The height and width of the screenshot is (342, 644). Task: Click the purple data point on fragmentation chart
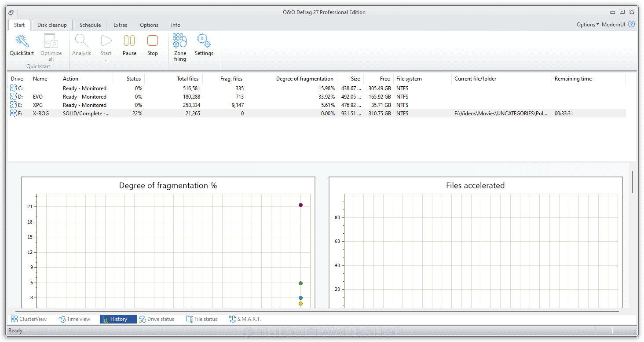[x=300, y=205]
